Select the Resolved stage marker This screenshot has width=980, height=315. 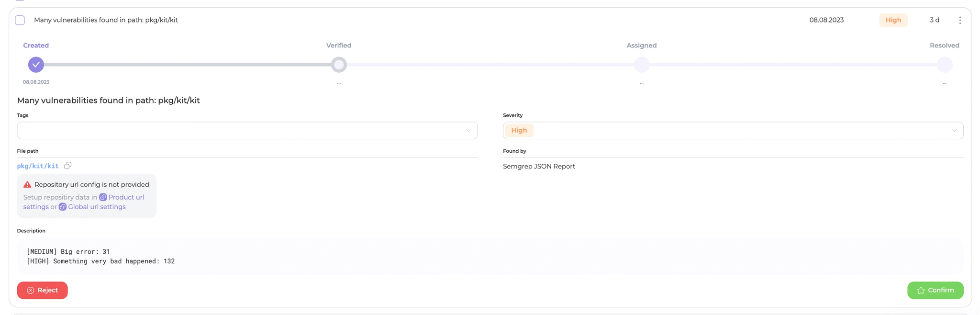point(944,65)
